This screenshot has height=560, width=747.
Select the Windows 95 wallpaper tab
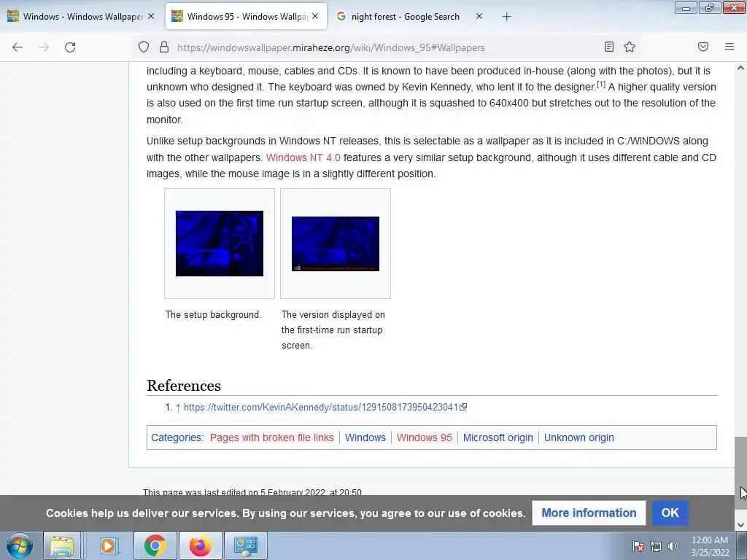246,16
